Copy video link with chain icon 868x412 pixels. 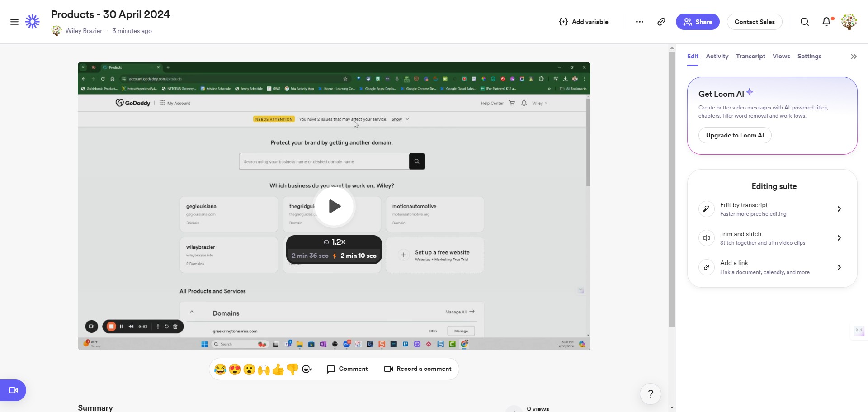click(661, 22)
